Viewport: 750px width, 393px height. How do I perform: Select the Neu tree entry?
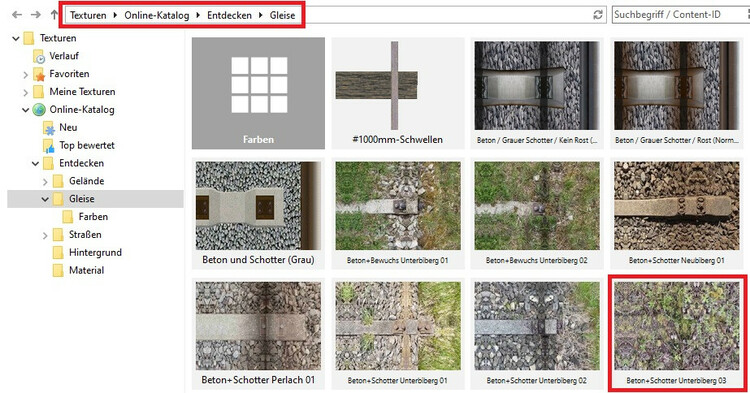click(68, 127)
